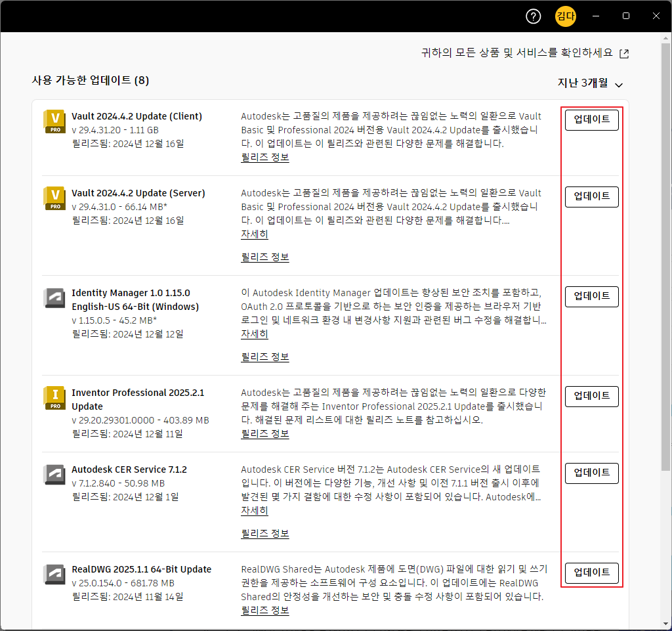Select the Autodesk CER Service 7.1.2 title
This screenshot has width=672, height=631.
(x=129, y=469)
